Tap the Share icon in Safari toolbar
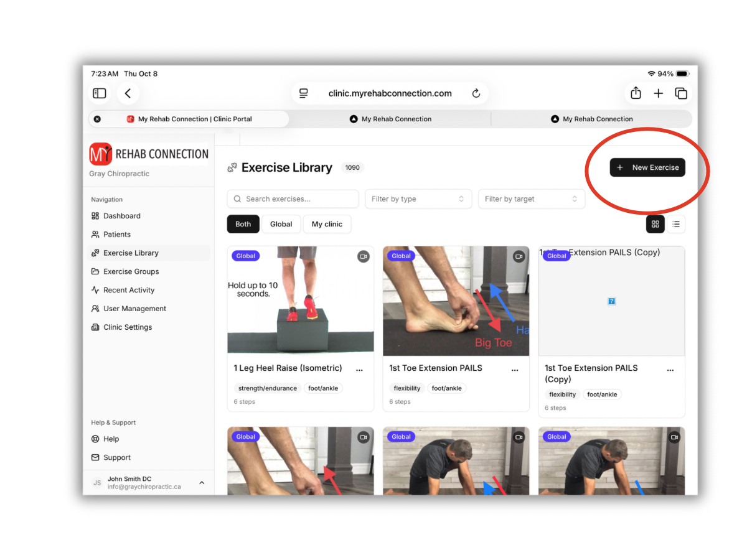Viewport: 747px width, 560px height. (636, 93)
